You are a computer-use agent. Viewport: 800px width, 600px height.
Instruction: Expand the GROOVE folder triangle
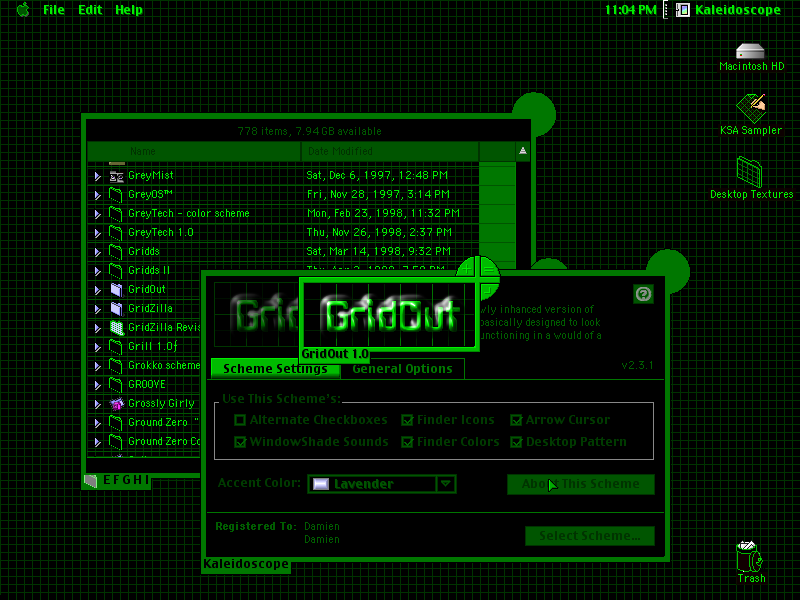[x=97, y=385]
